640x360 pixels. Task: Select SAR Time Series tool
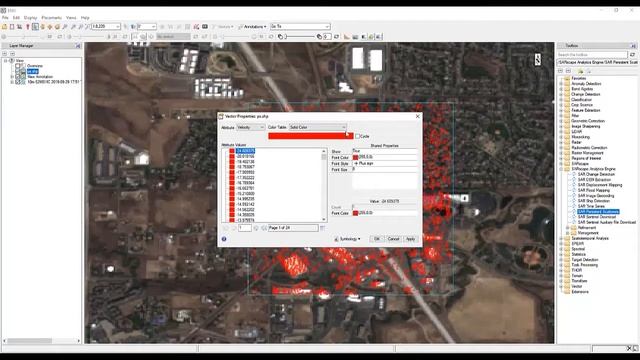click(591, 206)
